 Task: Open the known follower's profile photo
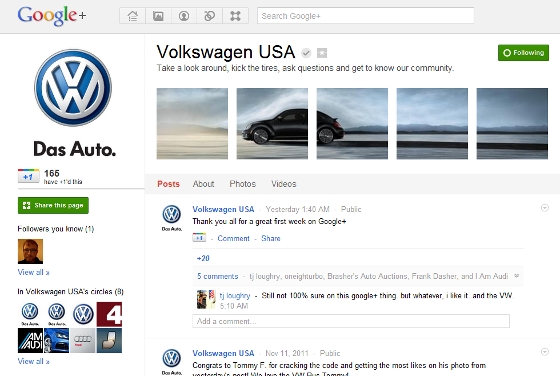30,251
